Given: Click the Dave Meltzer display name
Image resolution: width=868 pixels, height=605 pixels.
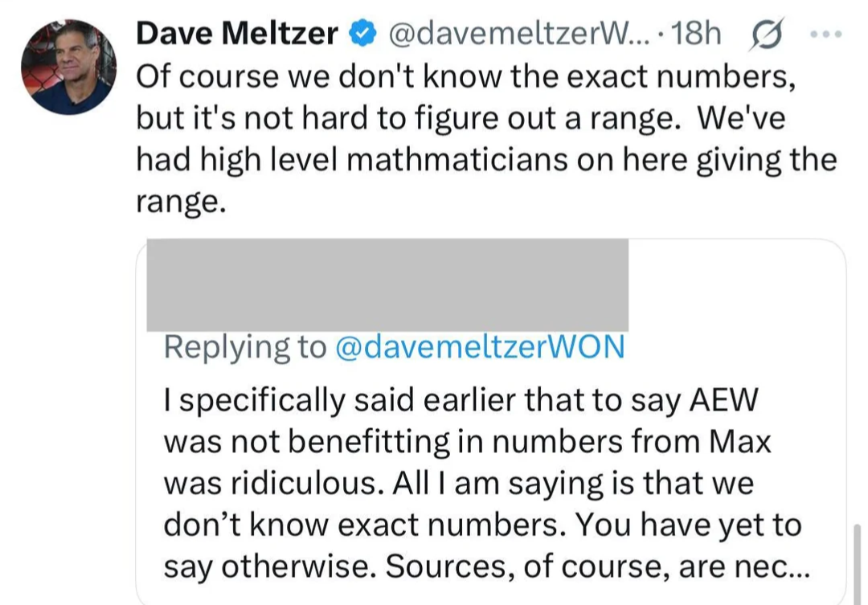Looking at the screenshot, I should click(237, 33).
